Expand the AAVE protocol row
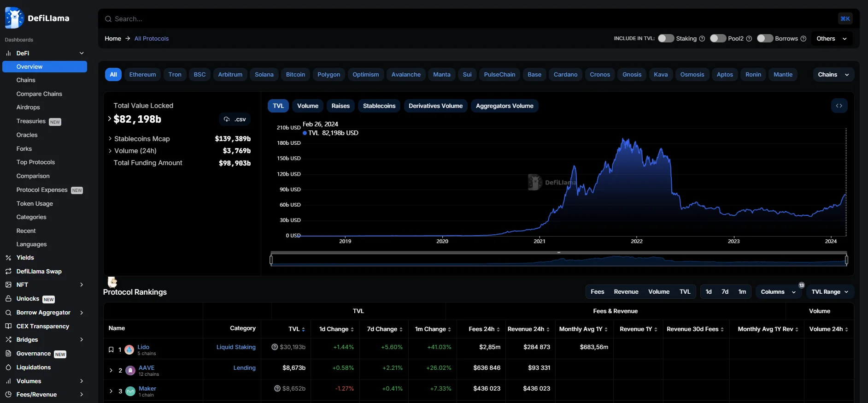The height and width of the screenshot is (403, 868). [111, 371]
